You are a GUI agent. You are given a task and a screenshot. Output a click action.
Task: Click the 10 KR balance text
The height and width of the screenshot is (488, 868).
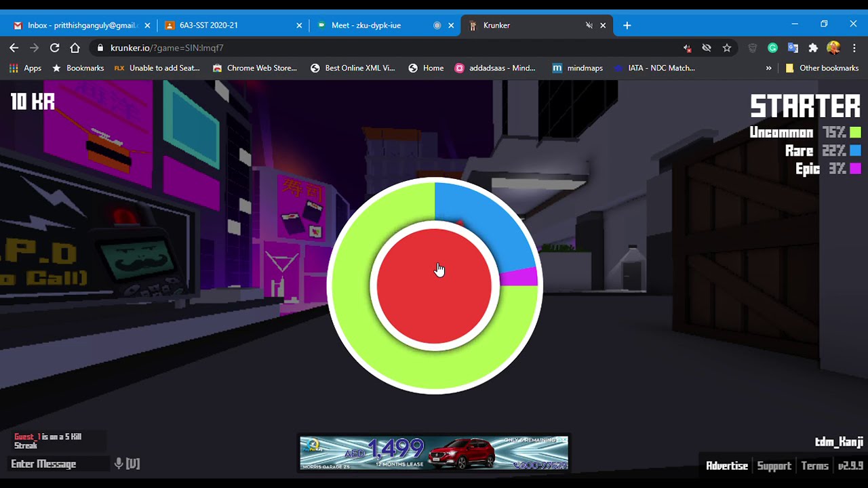(33, 102)
